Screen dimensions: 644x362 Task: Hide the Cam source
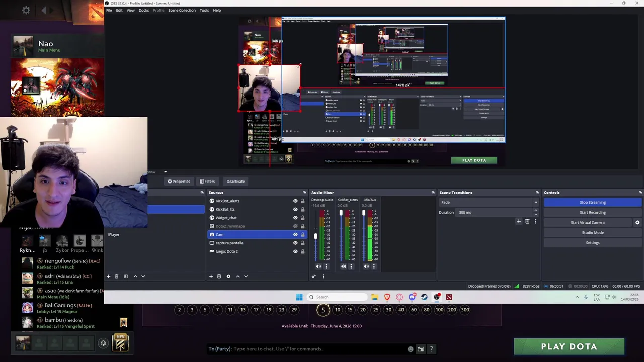[x=295, y=234]
